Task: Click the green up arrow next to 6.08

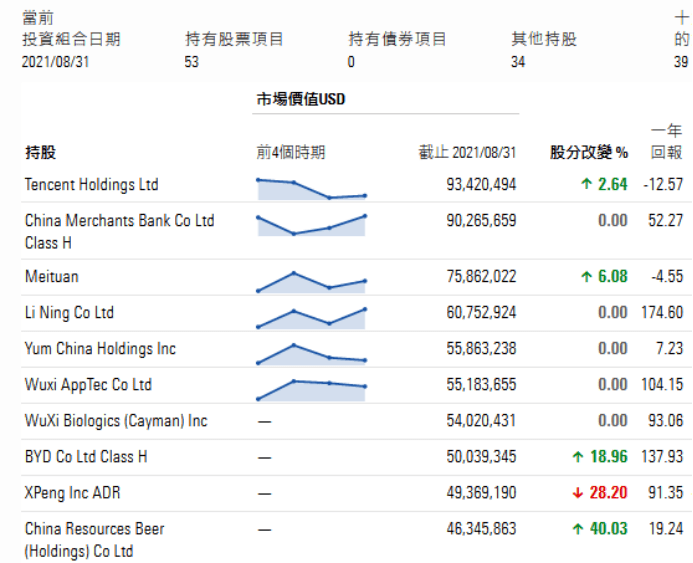Action: coord(586,277)
